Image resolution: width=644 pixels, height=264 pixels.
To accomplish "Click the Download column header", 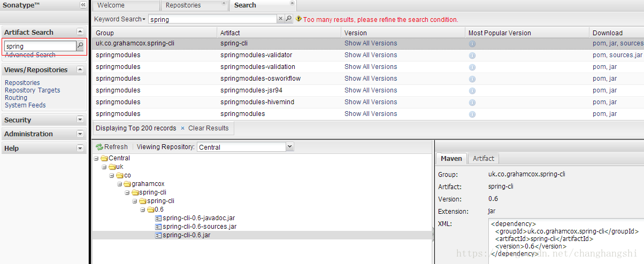I will [617, 33].
